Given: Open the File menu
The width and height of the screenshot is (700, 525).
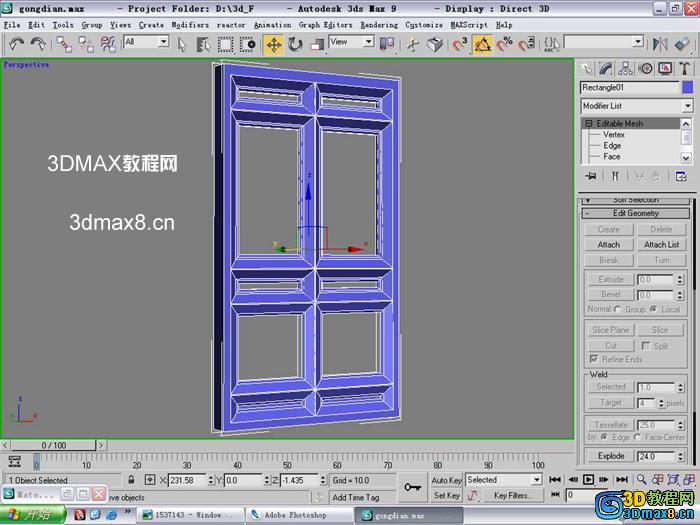Looking at the screenshot, I should (x=12, y=25).
